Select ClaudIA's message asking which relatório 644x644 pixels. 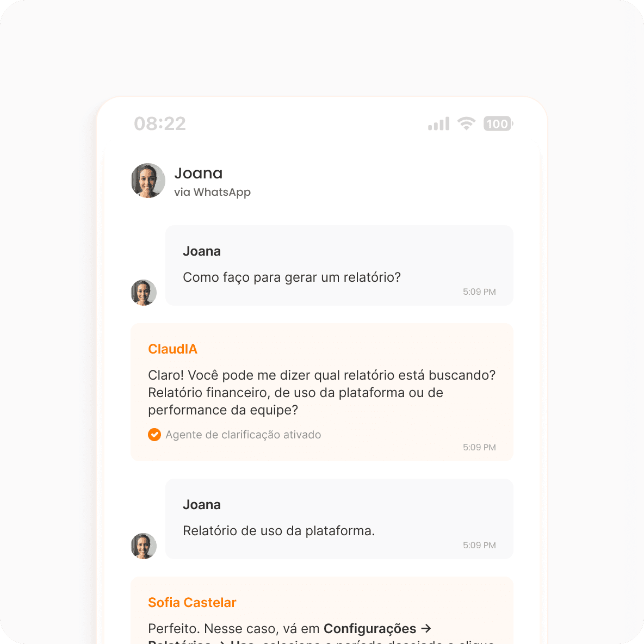(x=321, y=393)
